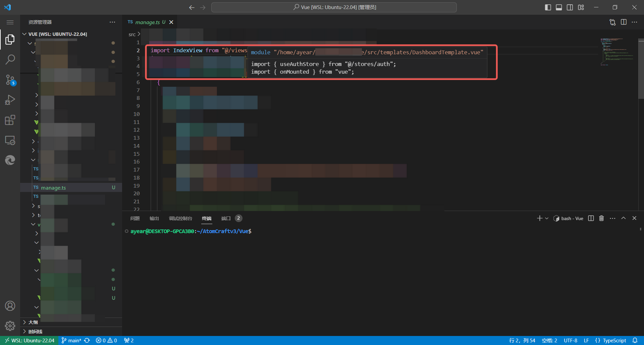Screen dimensions: 644x345
Task: Maximize the panel size chevron
Action: pos(624,218)
